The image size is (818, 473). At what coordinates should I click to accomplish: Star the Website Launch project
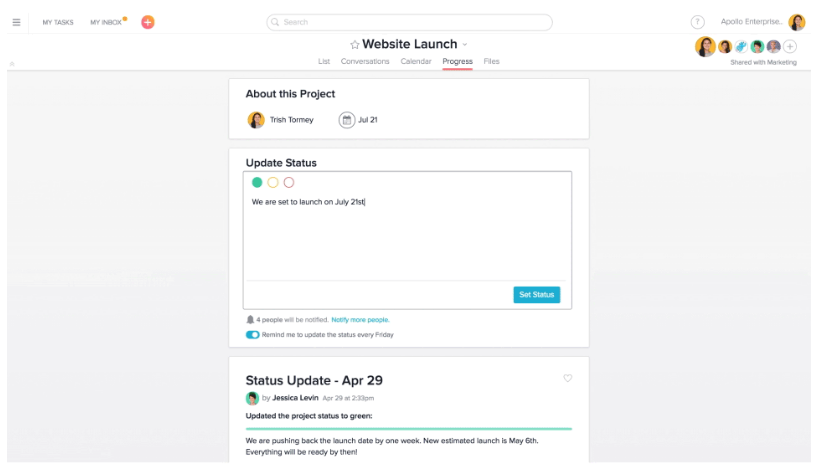[355, 44]
